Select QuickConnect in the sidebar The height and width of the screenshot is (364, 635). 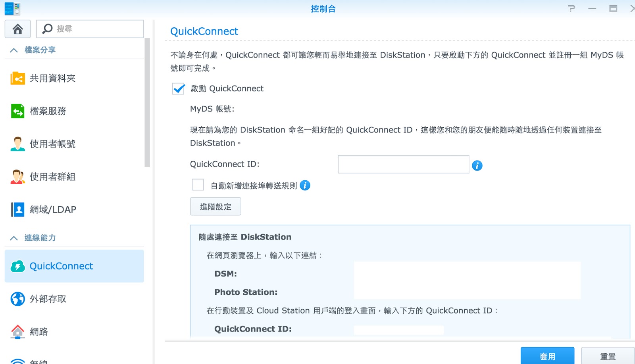point(61,266)
